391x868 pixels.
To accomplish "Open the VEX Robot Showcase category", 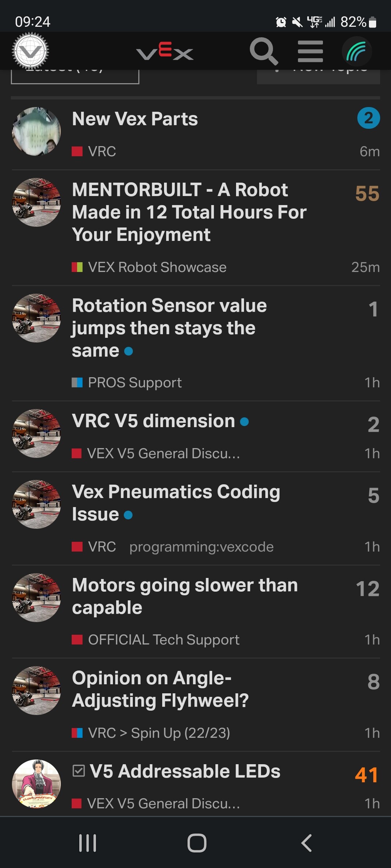I will 157,267.
